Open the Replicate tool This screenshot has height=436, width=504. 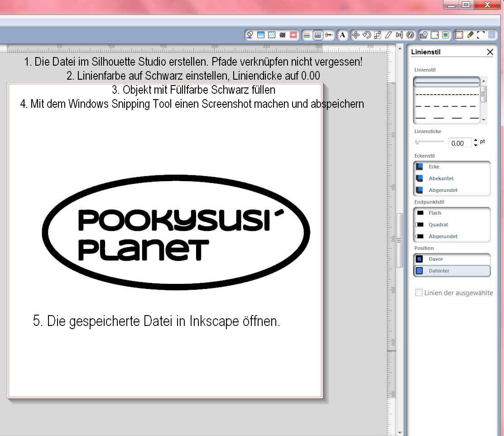410,35
